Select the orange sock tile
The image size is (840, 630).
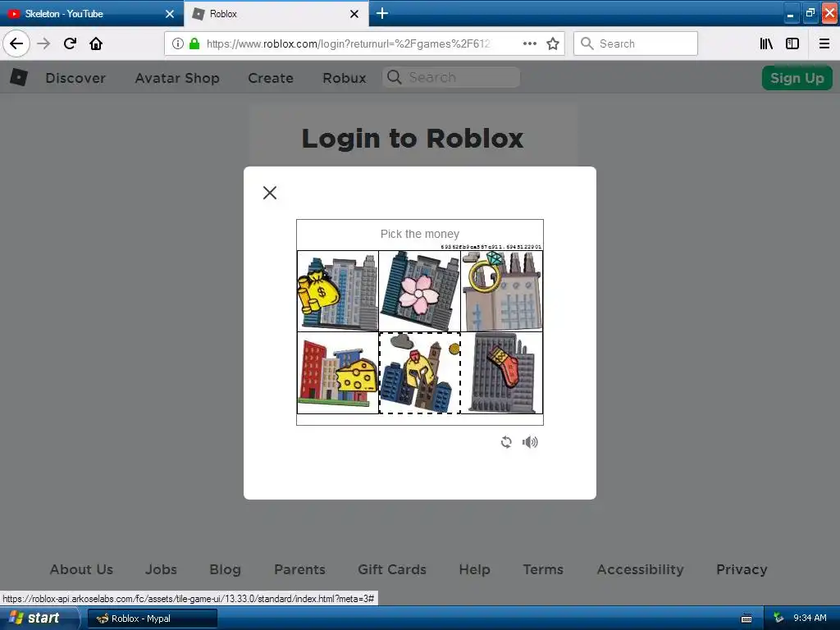[x=502, y=373]
